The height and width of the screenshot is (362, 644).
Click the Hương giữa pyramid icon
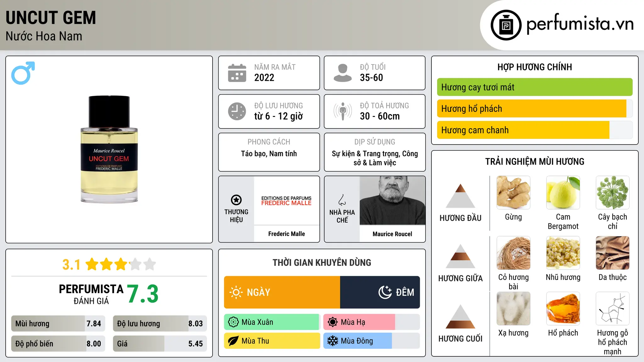[x=461, y=256]
